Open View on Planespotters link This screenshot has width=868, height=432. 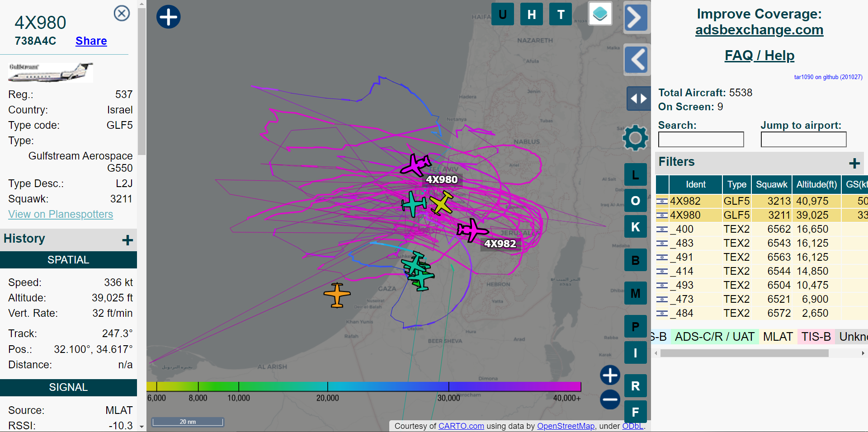[61, 214]
